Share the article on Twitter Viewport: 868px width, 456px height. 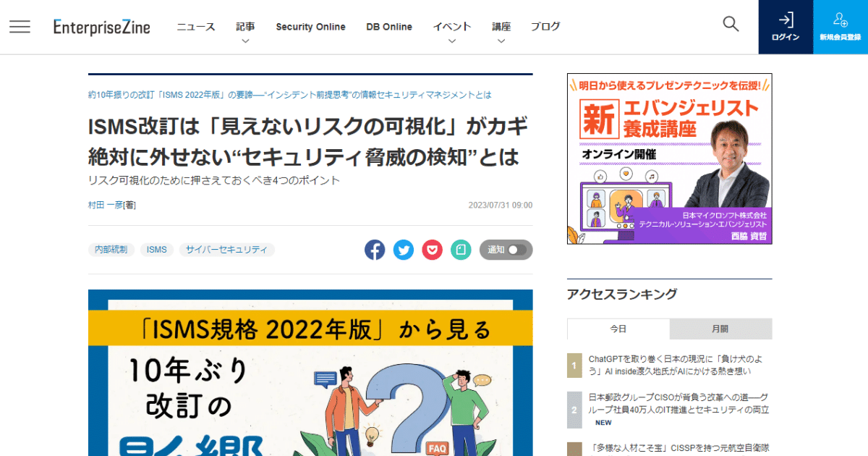click(404, 250)
